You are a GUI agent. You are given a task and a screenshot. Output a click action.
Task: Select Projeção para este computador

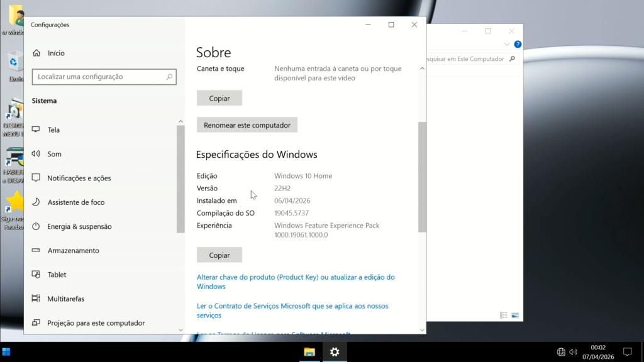click(96, 323)
